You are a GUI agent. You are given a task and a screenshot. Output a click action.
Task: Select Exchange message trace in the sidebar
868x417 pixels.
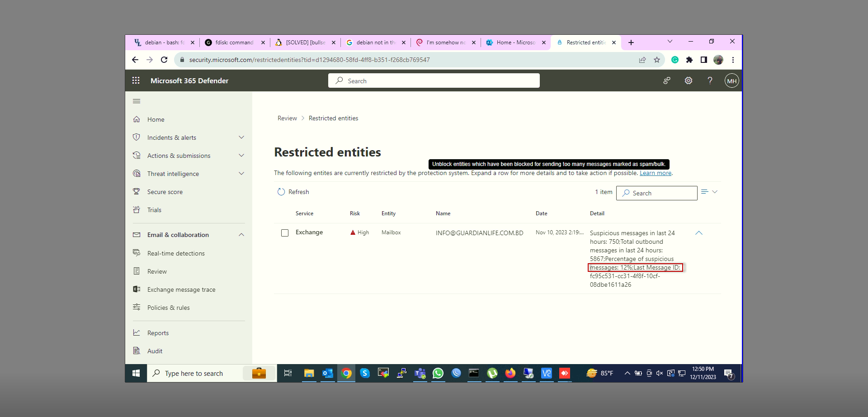coord(181,289)
